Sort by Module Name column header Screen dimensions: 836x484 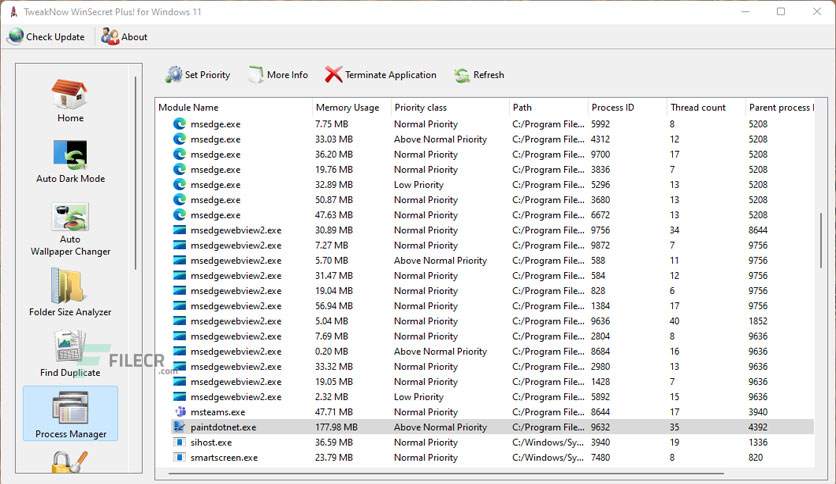click(188, 107)
